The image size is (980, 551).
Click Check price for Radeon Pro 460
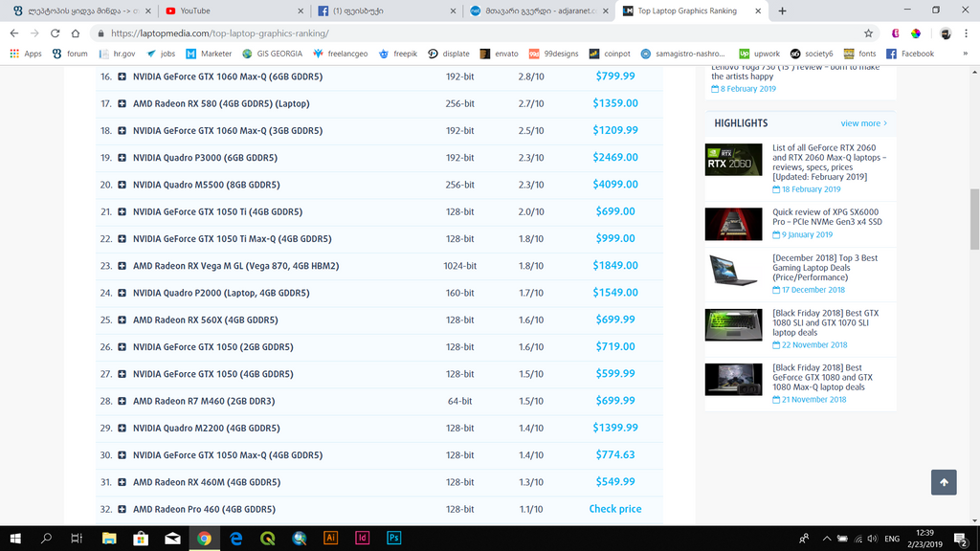pyautogui.click(x=615, y=509)
